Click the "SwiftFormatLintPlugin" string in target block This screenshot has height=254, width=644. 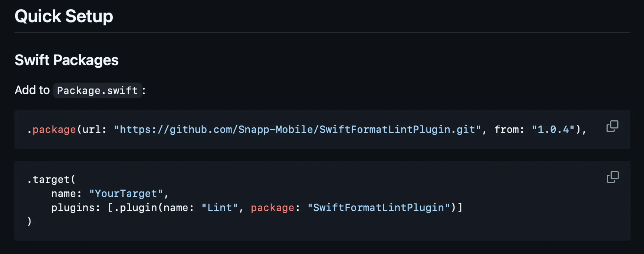pos(378,208)
